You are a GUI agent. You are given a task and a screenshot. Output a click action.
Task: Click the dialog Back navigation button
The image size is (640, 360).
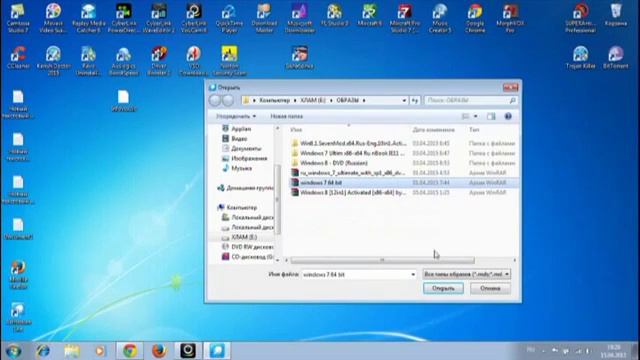click(x=215, y=100)
